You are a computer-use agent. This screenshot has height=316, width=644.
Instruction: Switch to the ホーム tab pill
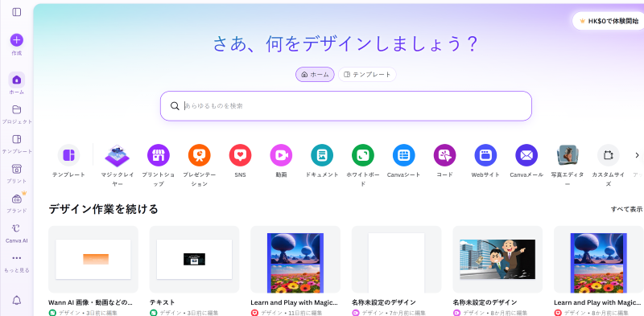(x=315, y=75)
